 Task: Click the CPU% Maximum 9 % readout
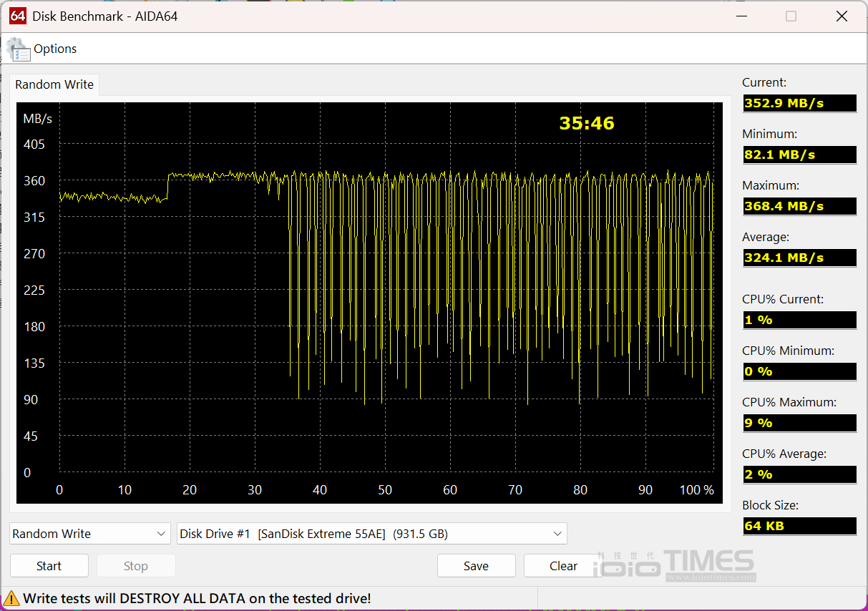coord(799,423)
